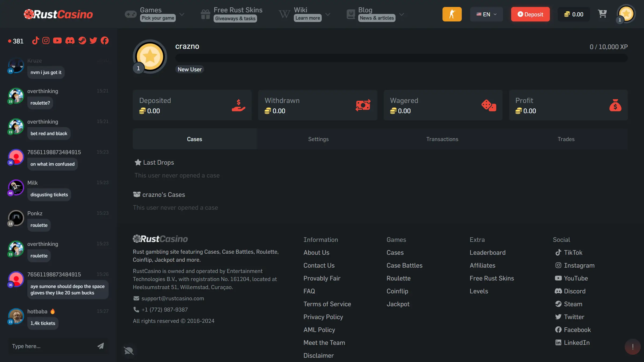The image size is (644, 362).
Task: Expand the Wiki dropdown chevron
Action: pos(328,14)
